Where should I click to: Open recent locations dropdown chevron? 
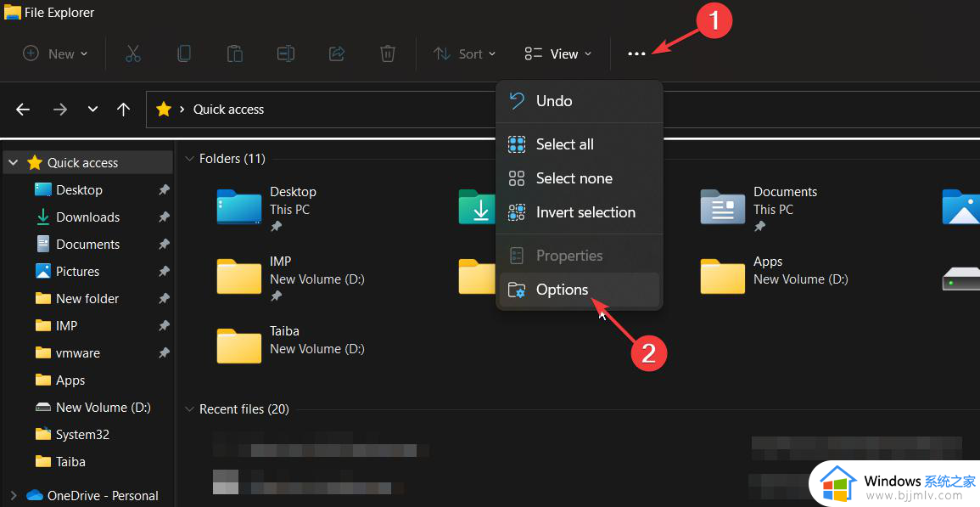coord(92,110)
